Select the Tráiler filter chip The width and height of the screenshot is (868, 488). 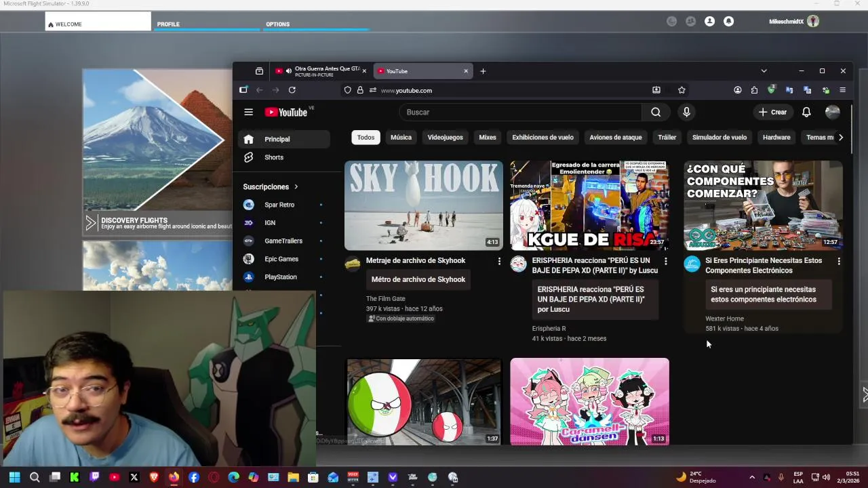coord(667,138)
